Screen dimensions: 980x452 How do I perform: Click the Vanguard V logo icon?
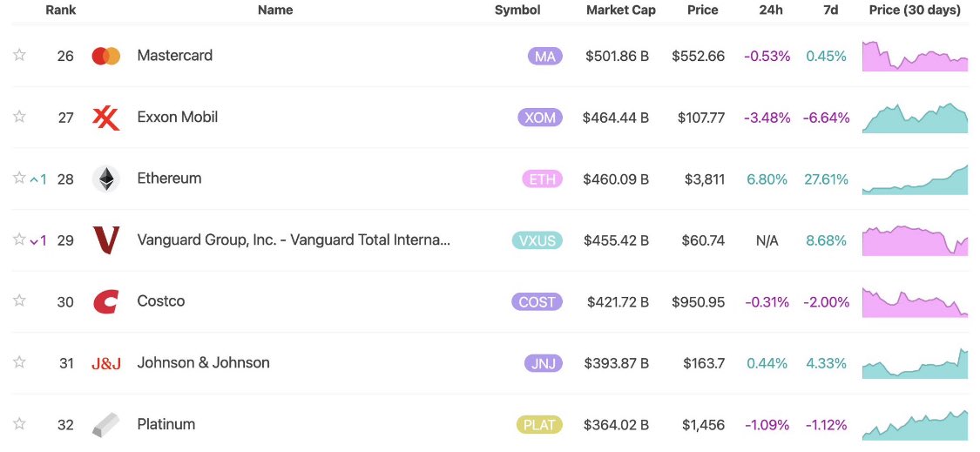[105, 240]
